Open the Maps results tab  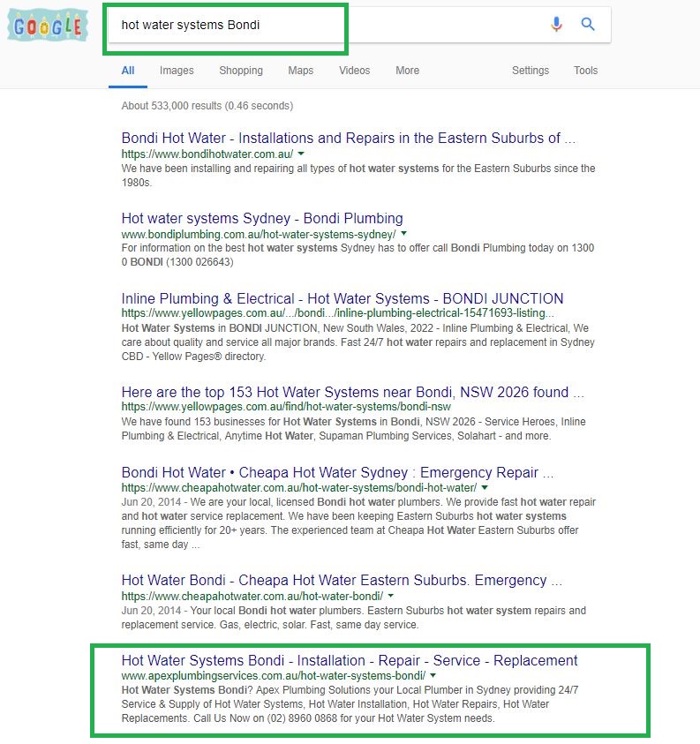[300, 71]
